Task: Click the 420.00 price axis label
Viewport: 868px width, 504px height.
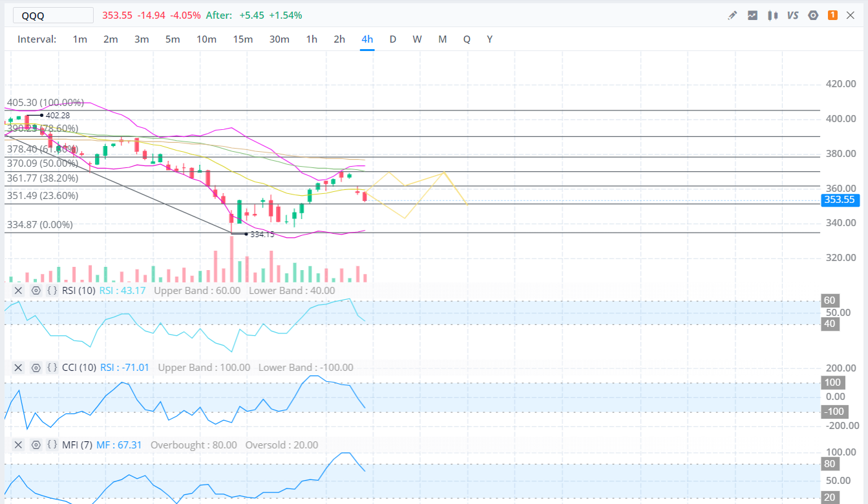Action: click(842, 84)
